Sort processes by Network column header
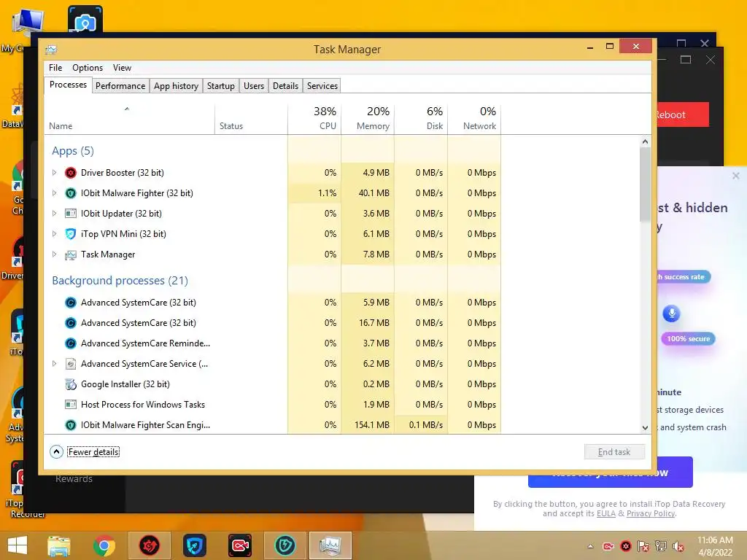This screenshot has width=747, height=560. [x=474, y=119]
